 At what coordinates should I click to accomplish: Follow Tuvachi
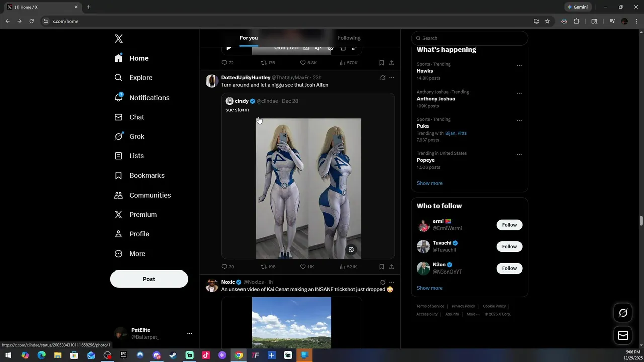(x=509, y=247)
